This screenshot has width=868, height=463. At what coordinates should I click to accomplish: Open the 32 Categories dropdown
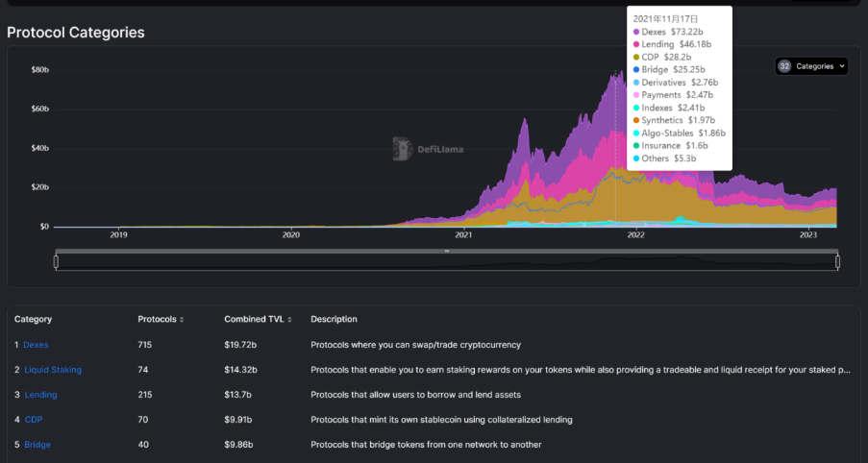pyautogui.click(x=811, y=66)
